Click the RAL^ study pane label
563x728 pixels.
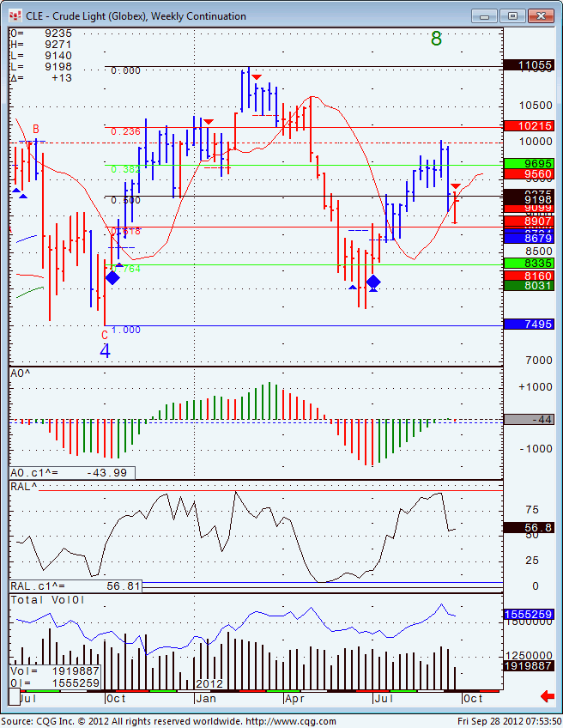coord(24,487)
